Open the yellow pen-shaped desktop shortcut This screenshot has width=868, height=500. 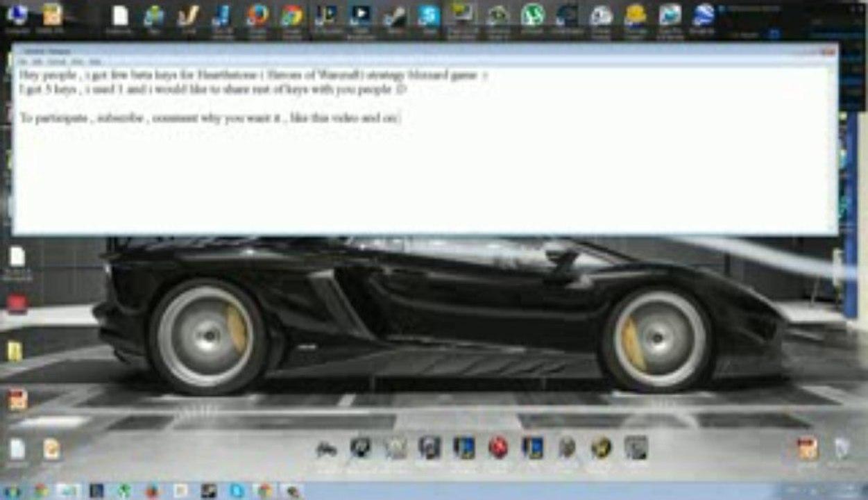click(188, 16)
